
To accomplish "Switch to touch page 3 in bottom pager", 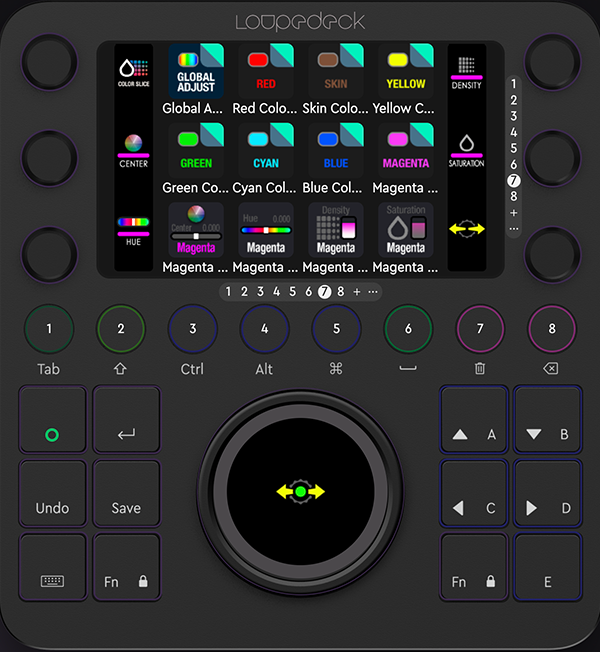I will pos(260,292).
